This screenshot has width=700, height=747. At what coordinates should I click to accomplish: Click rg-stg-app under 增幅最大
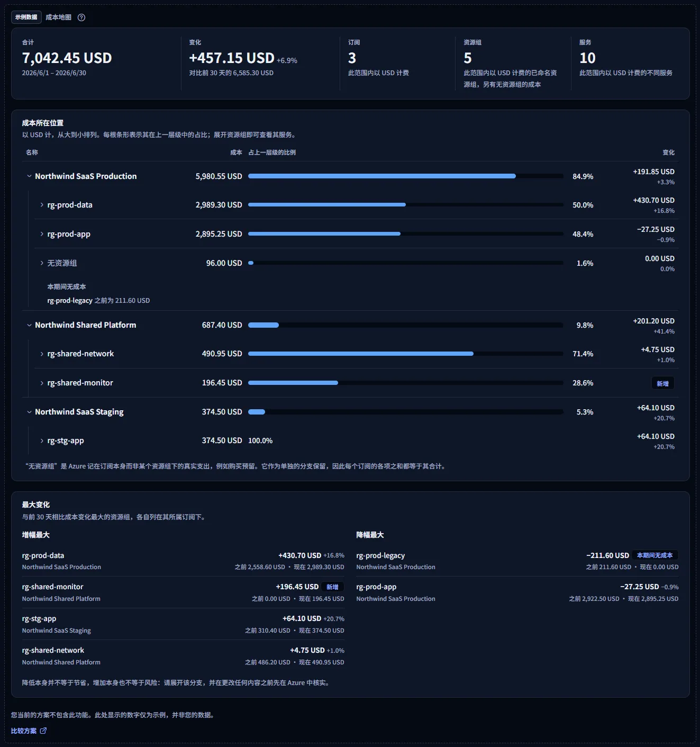[x=39, y=618]
